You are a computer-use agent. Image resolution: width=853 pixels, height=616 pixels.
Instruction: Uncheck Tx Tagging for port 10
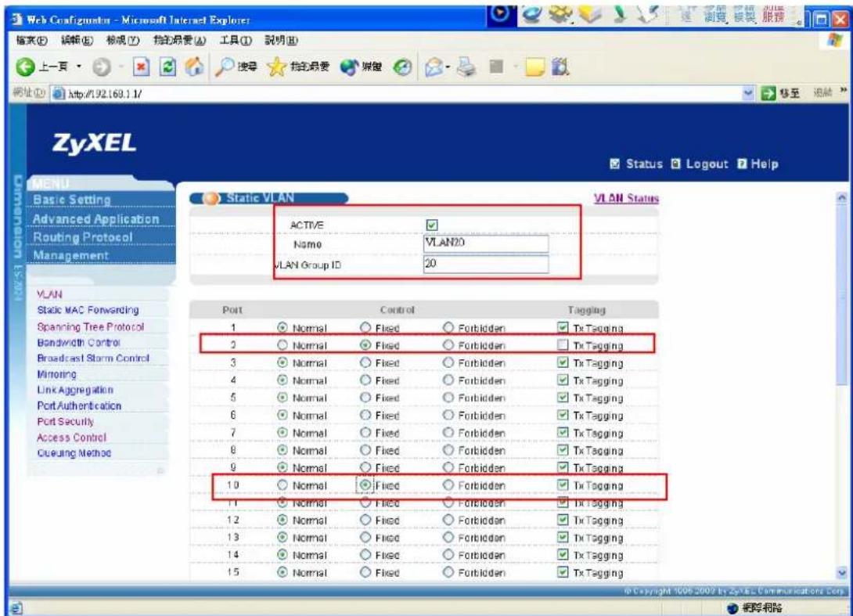563,485
